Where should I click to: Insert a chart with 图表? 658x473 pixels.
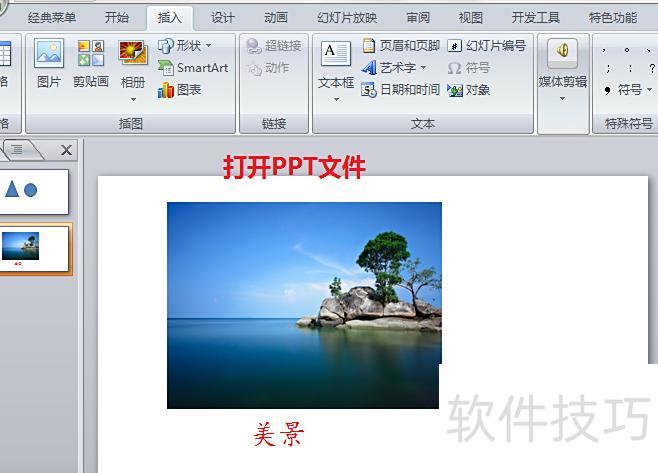(x=180, y=90)
